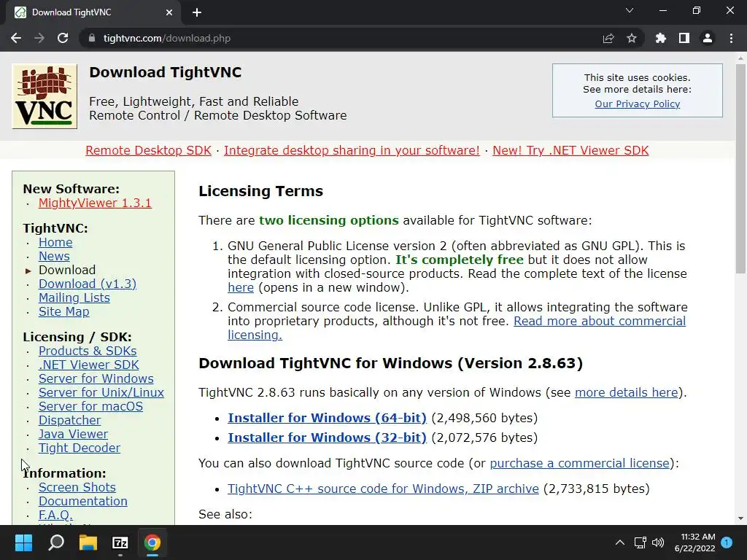Open 7-Zip from the taskbar
Viewport: 747px width, 560px height.
(x=120, y=542)
